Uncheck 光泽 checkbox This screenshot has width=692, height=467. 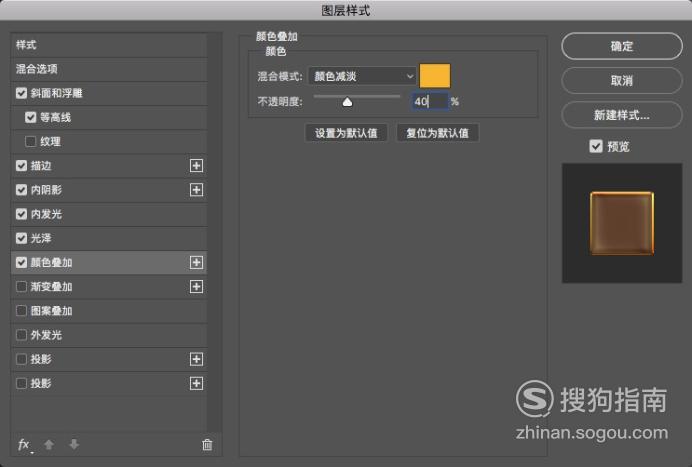coord(21,238)
